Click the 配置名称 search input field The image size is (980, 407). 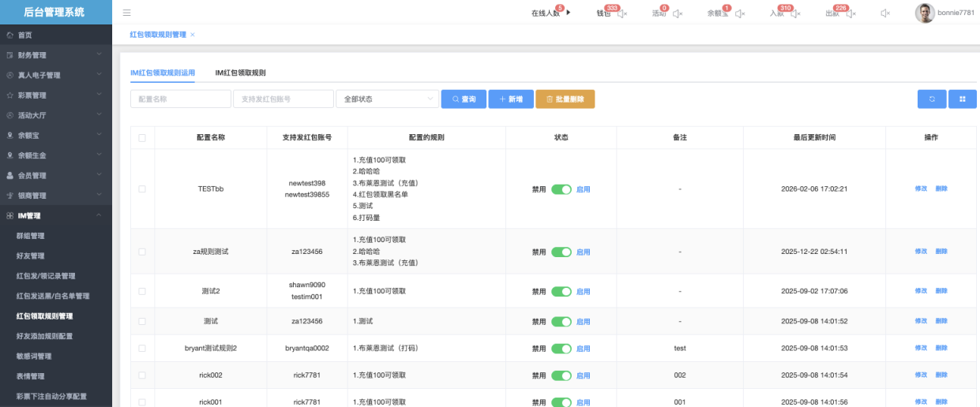point(181,99)
